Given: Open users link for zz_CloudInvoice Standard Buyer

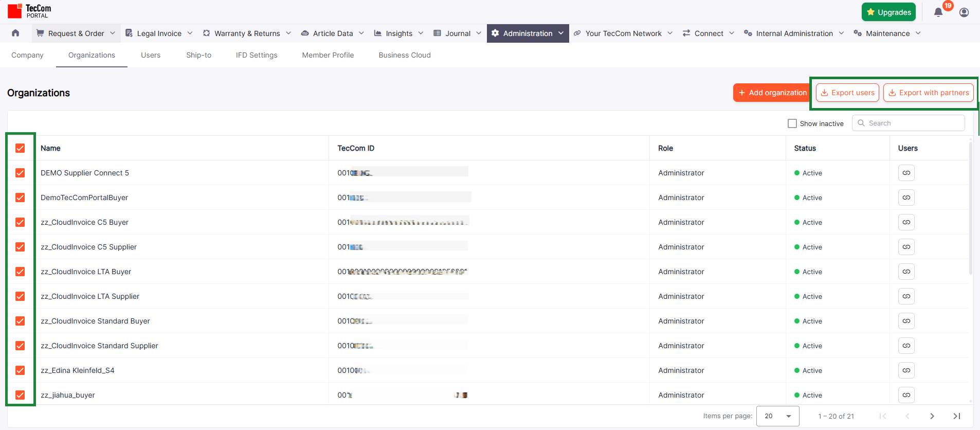Looking at the screenshot, I should coord(906,321).
